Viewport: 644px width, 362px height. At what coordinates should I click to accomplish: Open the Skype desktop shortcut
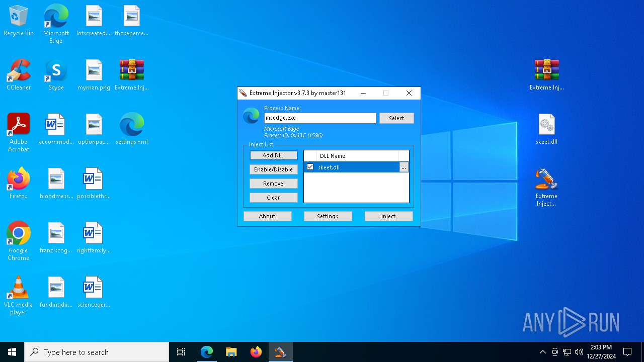[56, 75]
